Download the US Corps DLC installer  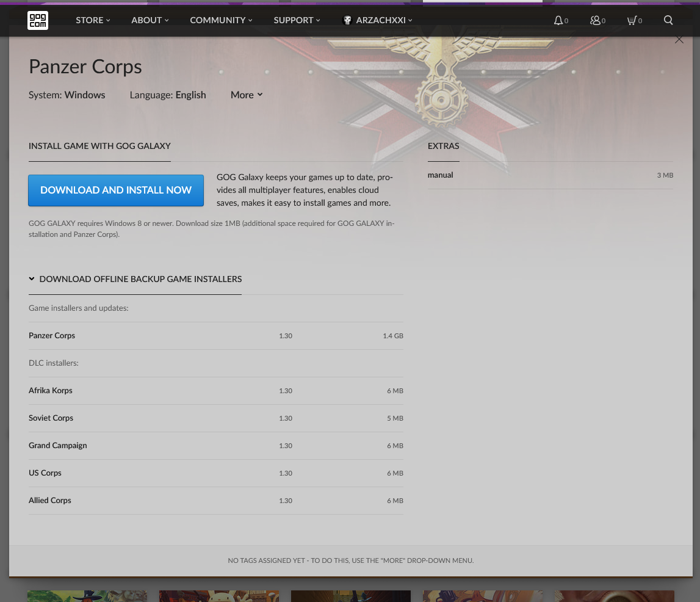(x=215, y=473)
